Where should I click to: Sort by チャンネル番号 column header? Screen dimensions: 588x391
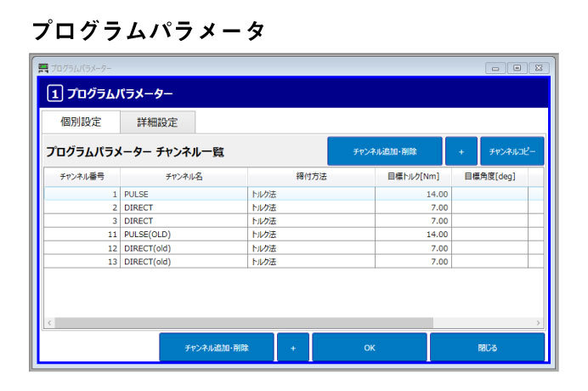coord(82,176)
